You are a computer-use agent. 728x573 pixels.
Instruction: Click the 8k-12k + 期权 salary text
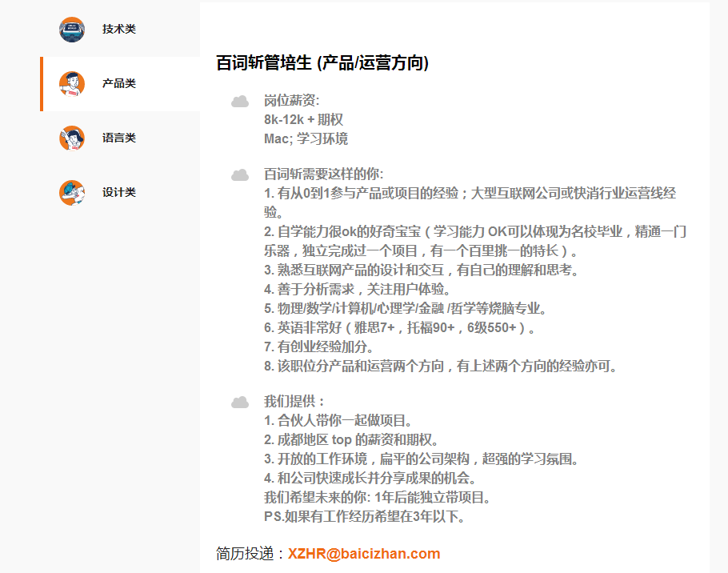coord(304,120)
